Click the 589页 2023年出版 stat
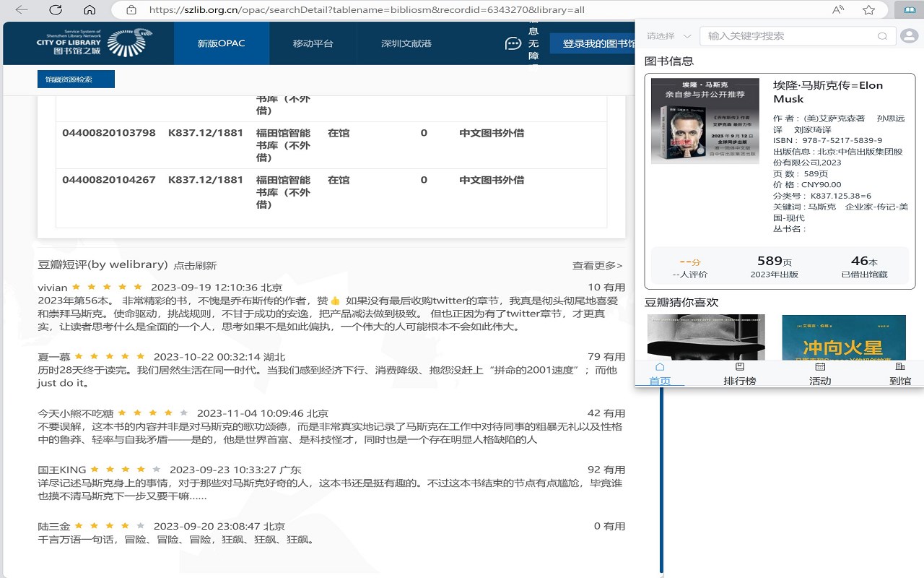The image size is (924, 578). point(774,267)
